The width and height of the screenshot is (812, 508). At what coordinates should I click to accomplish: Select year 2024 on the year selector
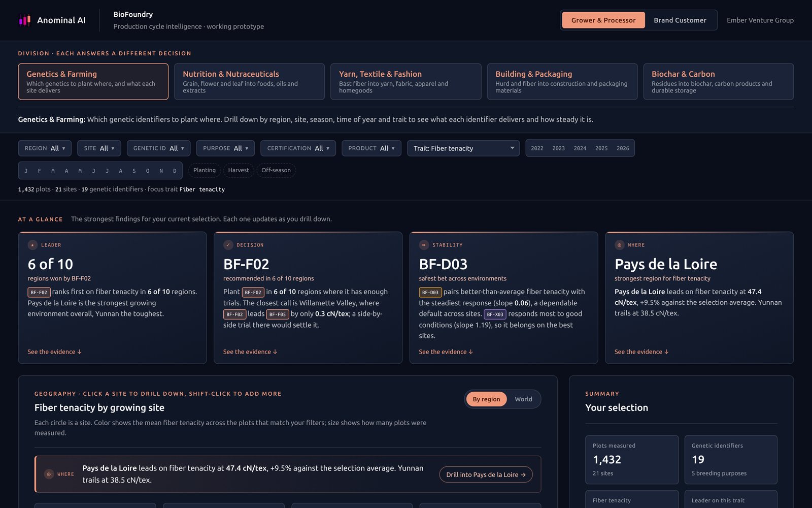pos(580,148)
